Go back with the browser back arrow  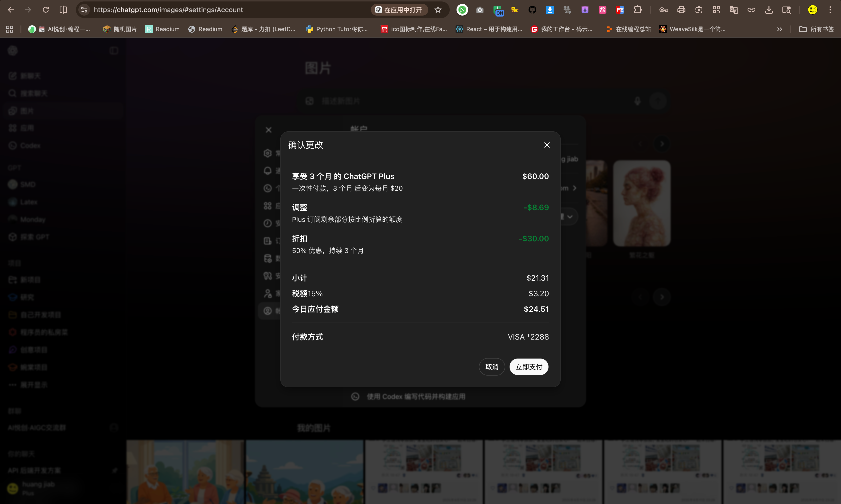pos(11,10)
